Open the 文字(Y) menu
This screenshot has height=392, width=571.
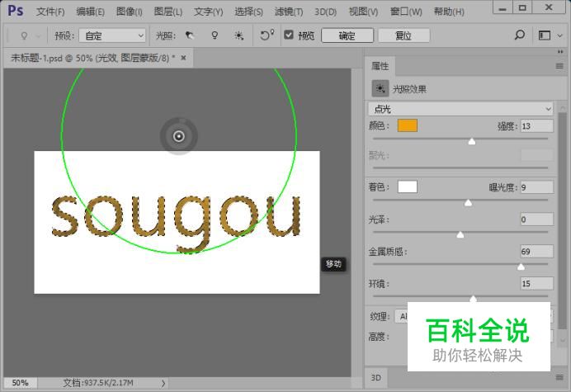(208, 12)
